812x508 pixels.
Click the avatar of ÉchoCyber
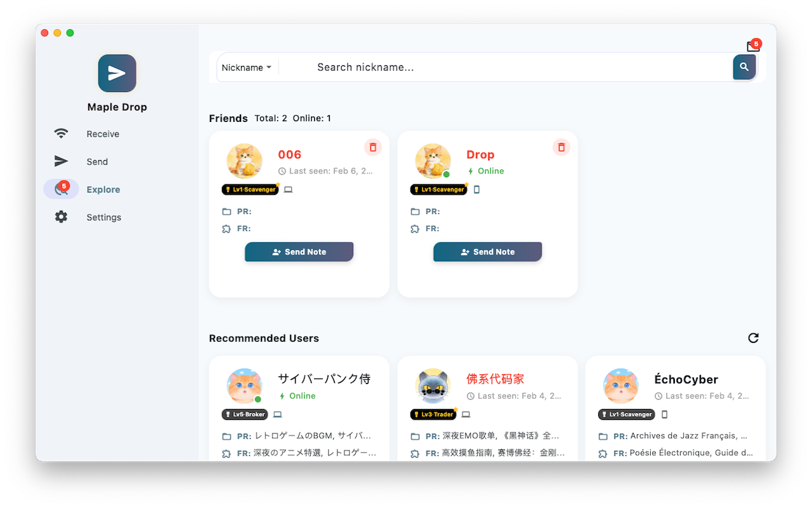pos(620,386)
